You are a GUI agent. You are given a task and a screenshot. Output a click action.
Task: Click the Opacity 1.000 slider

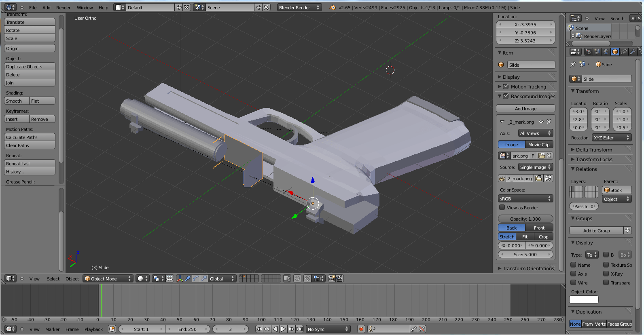point(525,219)
